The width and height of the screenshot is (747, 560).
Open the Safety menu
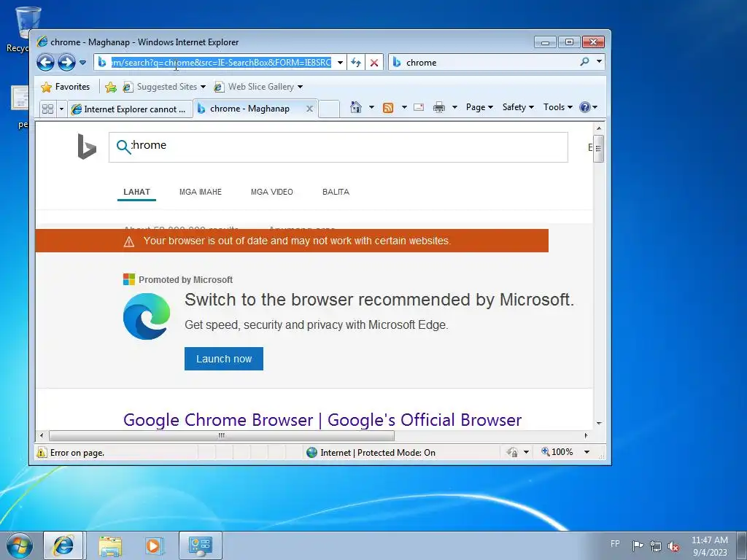[518, 107]
